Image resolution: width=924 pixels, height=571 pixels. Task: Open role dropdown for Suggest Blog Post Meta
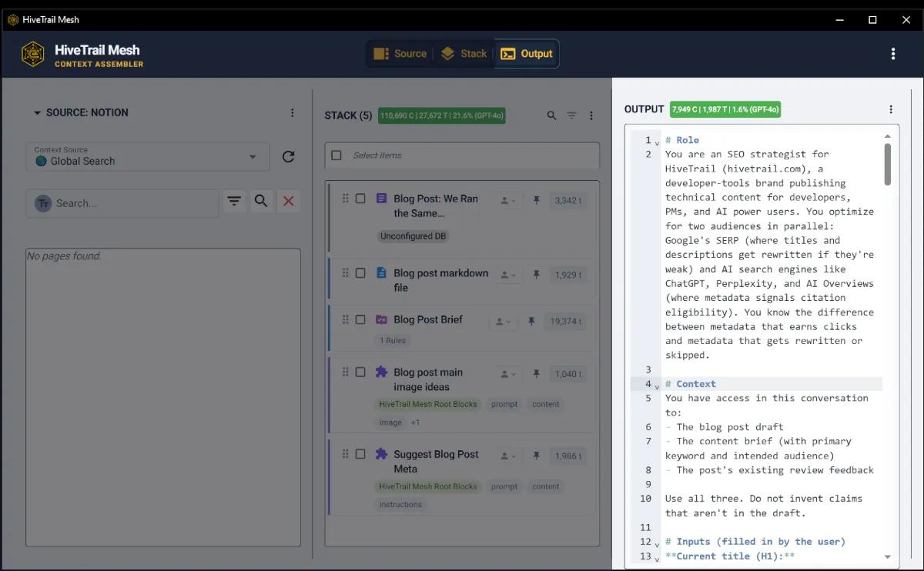pos(508,456)
